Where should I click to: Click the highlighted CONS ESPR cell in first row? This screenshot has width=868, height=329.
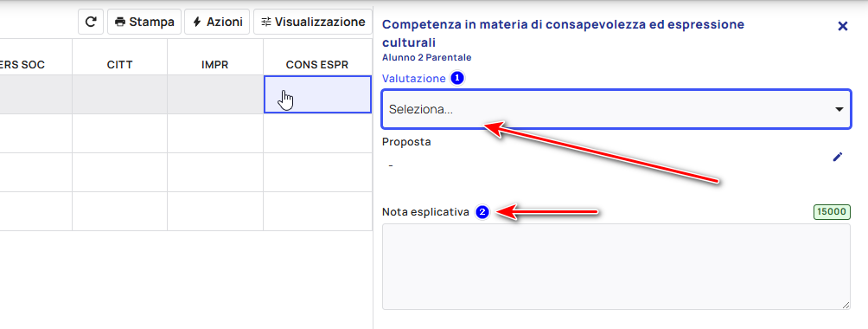coord(317,94)
